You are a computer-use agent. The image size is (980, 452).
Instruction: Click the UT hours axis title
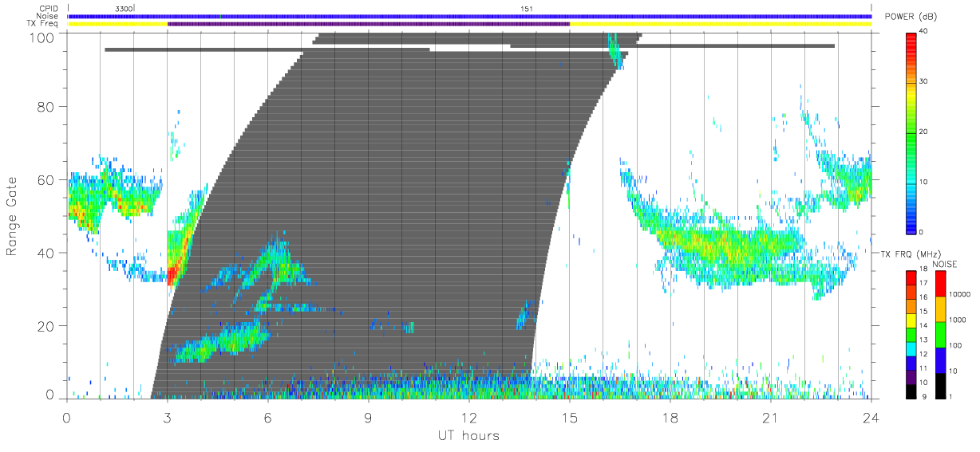(x=468, y=436)
